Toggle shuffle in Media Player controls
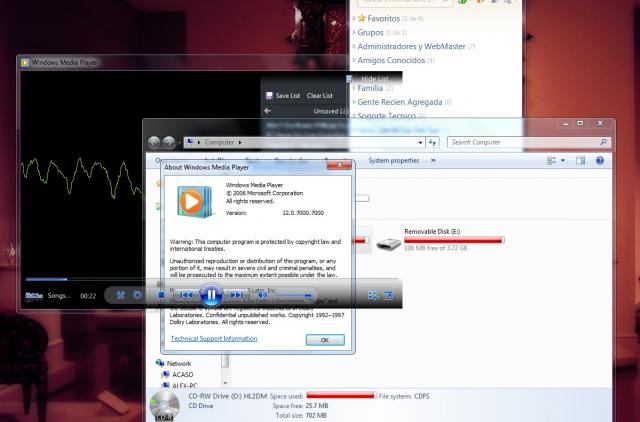640x422 pixels. point(121,295)
